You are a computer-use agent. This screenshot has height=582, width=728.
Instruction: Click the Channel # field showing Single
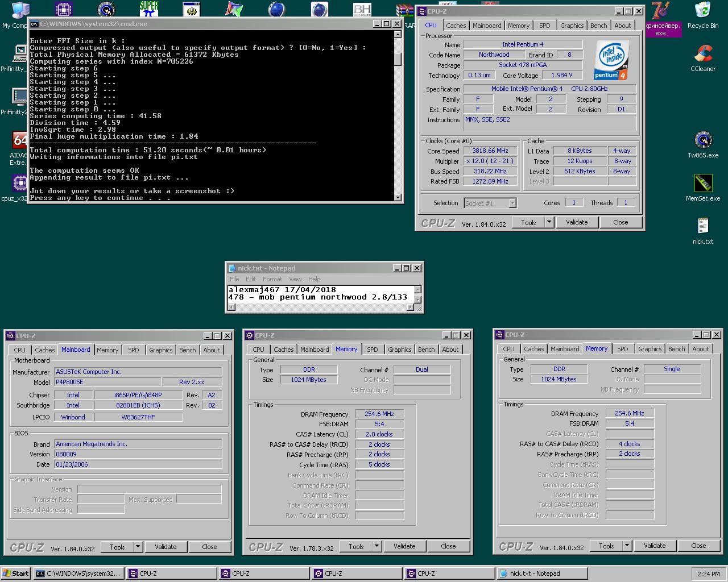tap(672, 369)
